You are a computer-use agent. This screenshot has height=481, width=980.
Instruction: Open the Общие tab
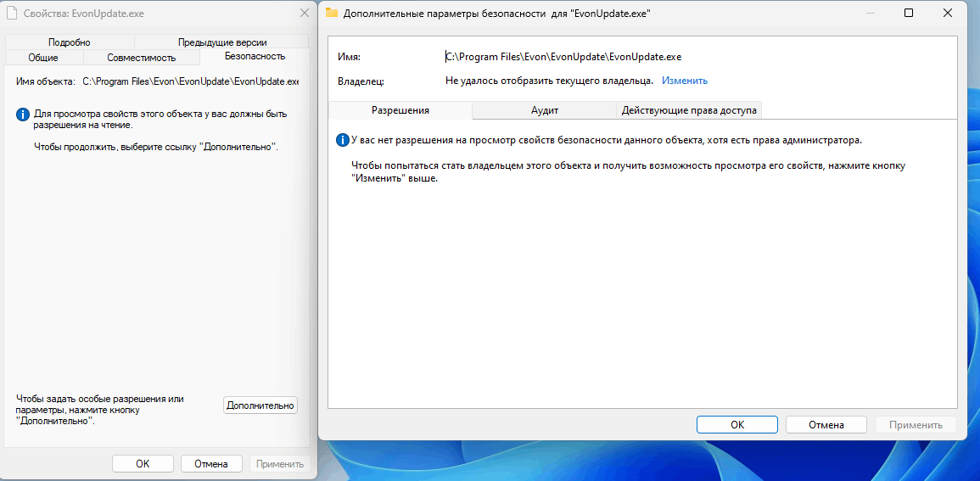point(43,58)
